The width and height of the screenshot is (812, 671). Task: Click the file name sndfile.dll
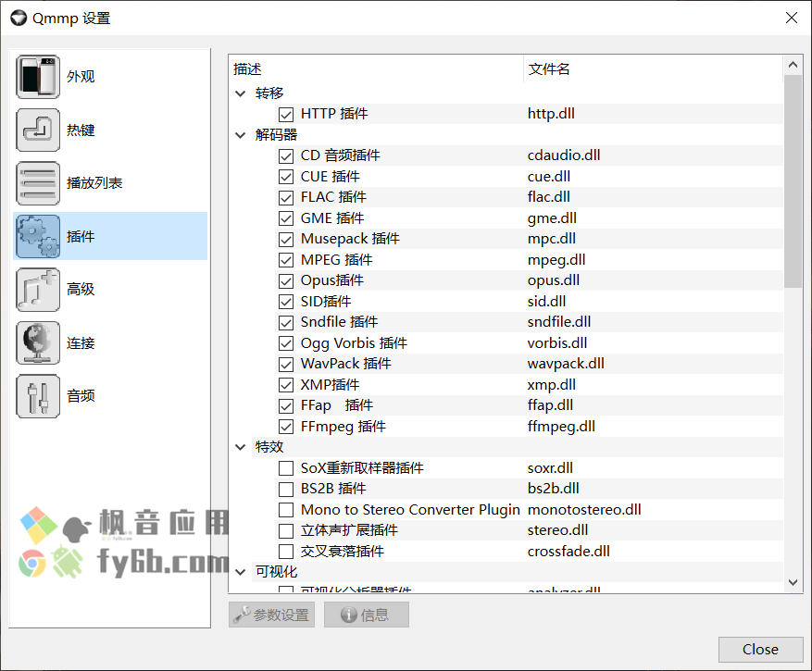(x=558, y=323)
